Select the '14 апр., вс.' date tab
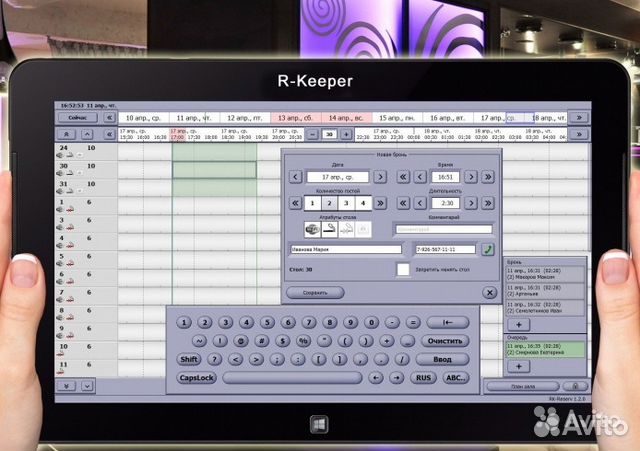Image resolution: width=640 pixels, height=451 pixels. [347, 118]
